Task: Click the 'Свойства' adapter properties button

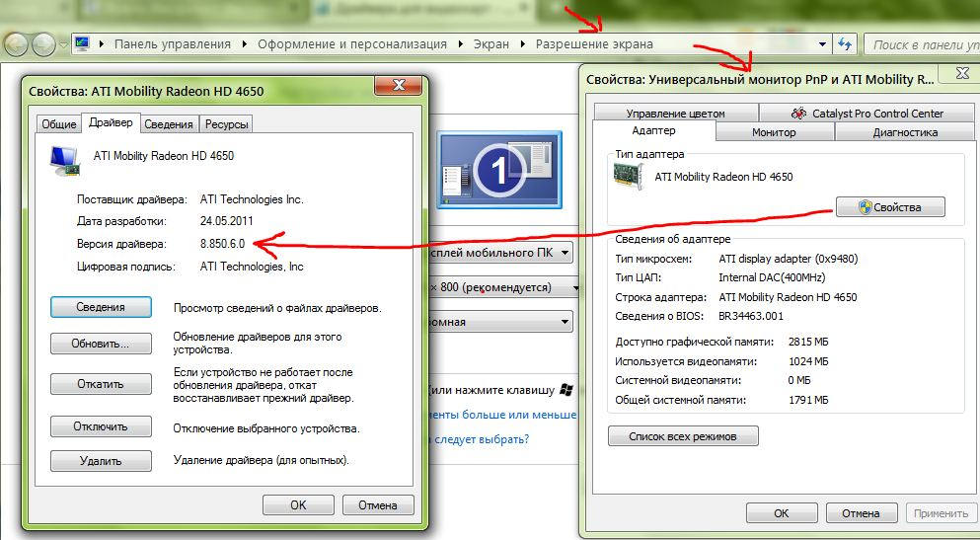Action: [x=890, y=207]
